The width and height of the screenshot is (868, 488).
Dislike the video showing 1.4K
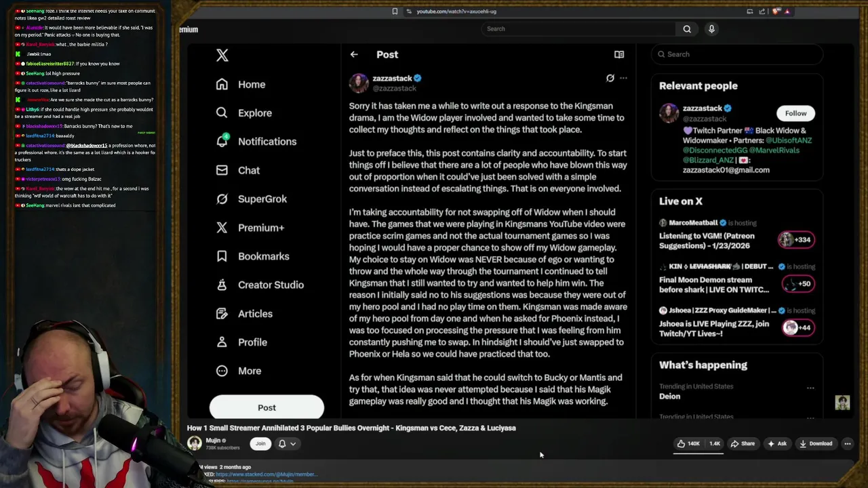coord(713,444)
